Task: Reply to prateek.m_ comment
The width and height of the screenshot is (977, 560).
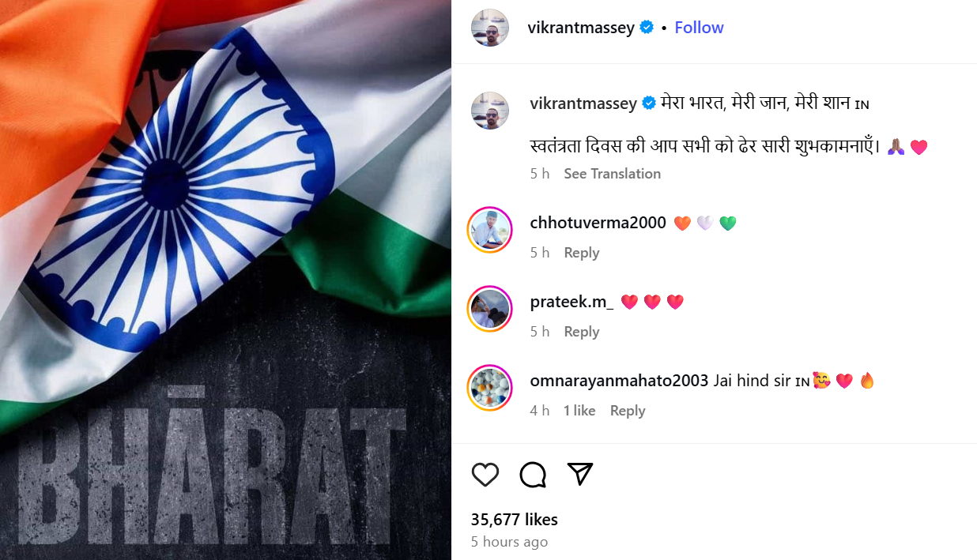Action: [x=582, y=332]
